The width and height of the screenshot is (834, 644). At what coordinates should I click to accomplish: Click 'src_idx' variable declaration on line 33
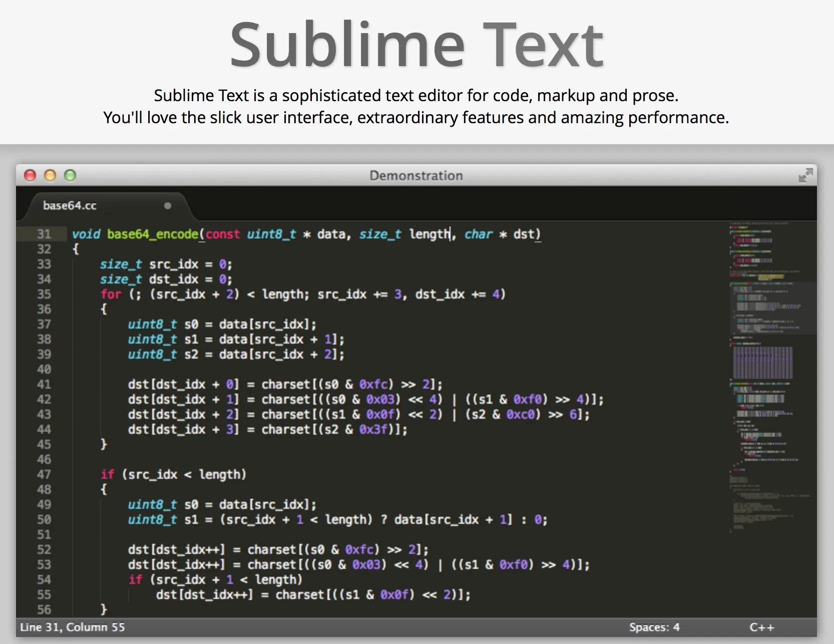(174, 264)
